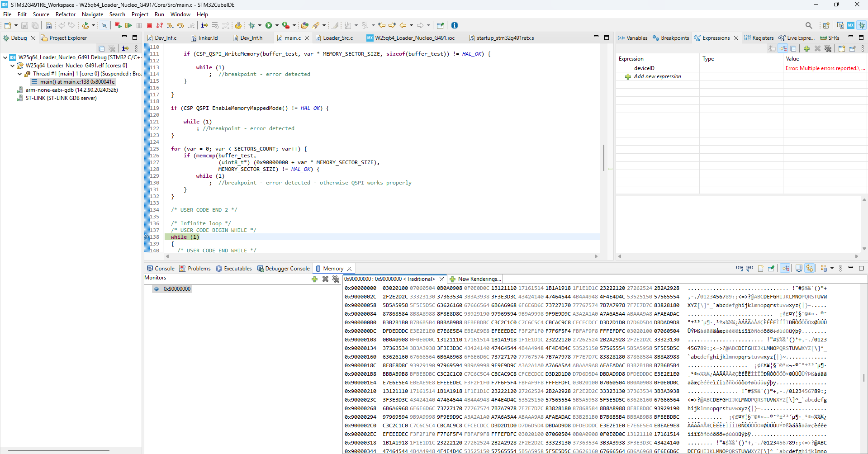Terminate the debug session with the stop icon
Screen dimensions: 868x454
(149, 25)
